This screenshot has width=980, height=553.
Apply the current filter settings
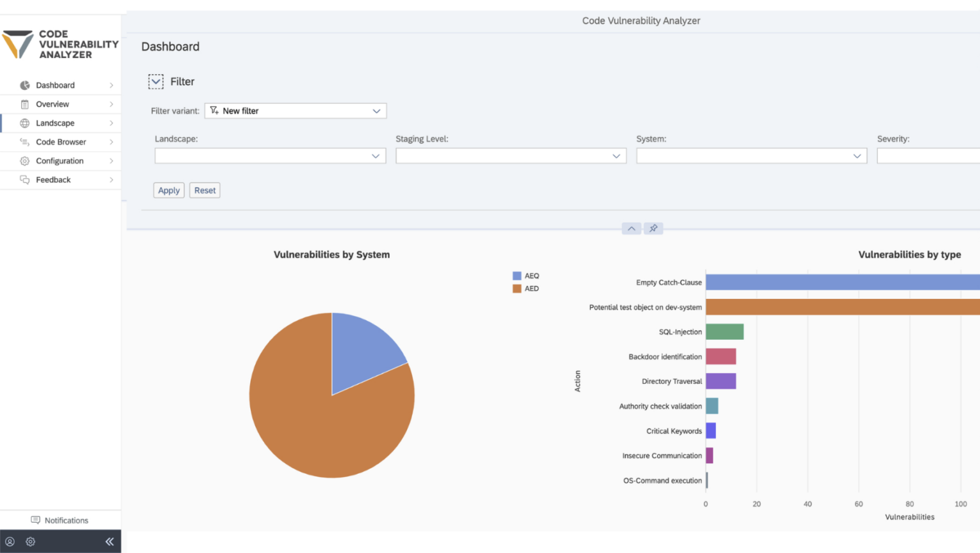click(x=168, y=190)
